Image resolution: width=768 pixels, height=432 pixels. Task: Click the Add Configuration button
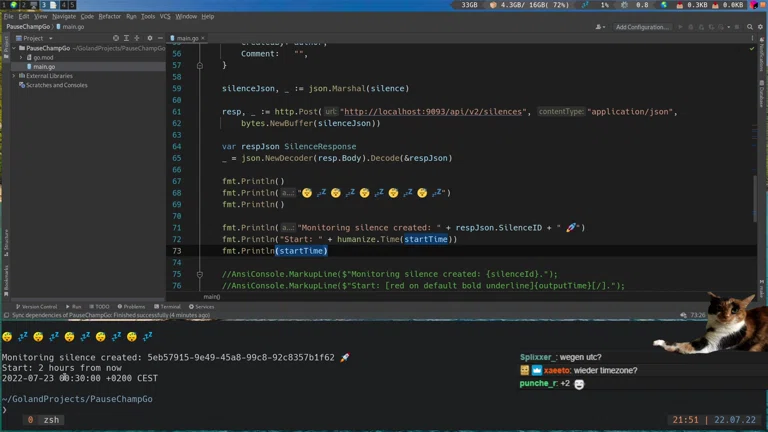[642, 27]
